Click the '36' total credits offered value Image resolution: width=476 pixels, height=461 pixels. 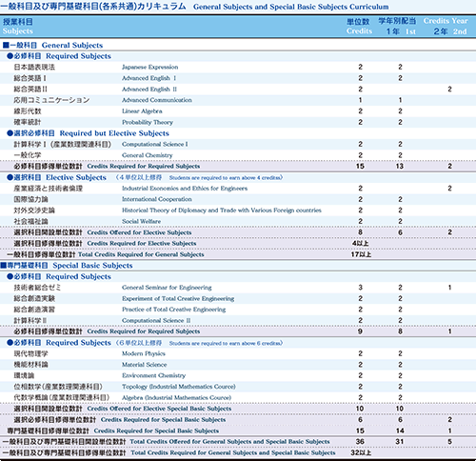(360, 442)
